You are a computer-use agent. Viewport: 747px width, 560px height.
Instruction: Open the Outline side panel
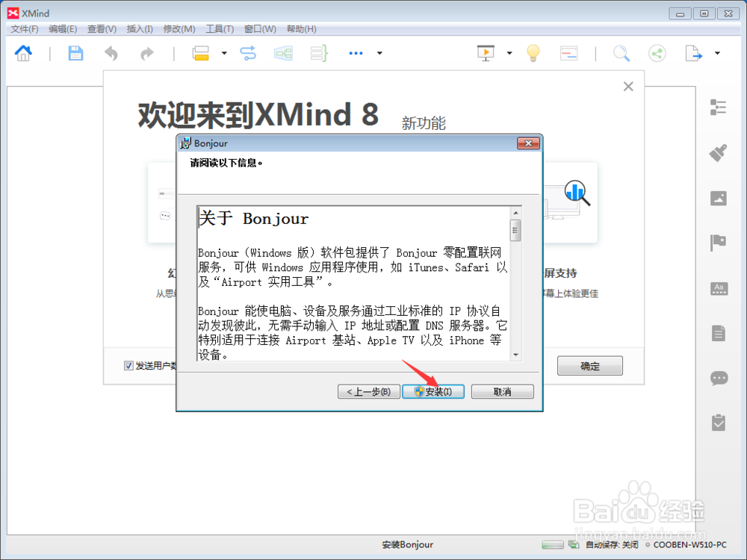718,107
